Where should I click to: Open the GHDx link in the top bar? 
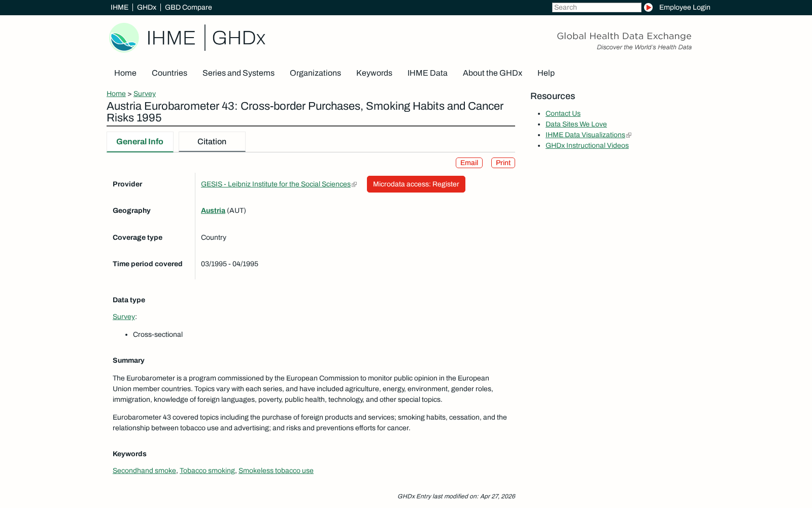tap(147, 7)
